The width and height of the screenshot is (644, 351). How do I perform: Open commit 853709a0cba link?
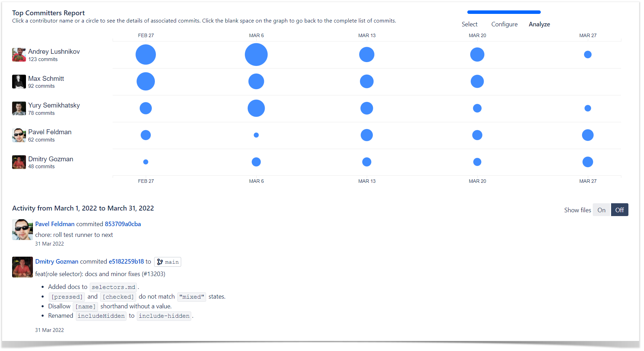point(123,224)
